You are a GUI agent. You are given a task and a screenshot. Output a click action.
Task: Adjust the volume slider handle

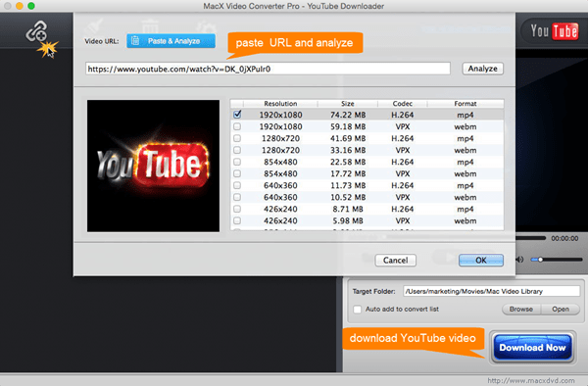pyautogui.click(x=540, y=260)
